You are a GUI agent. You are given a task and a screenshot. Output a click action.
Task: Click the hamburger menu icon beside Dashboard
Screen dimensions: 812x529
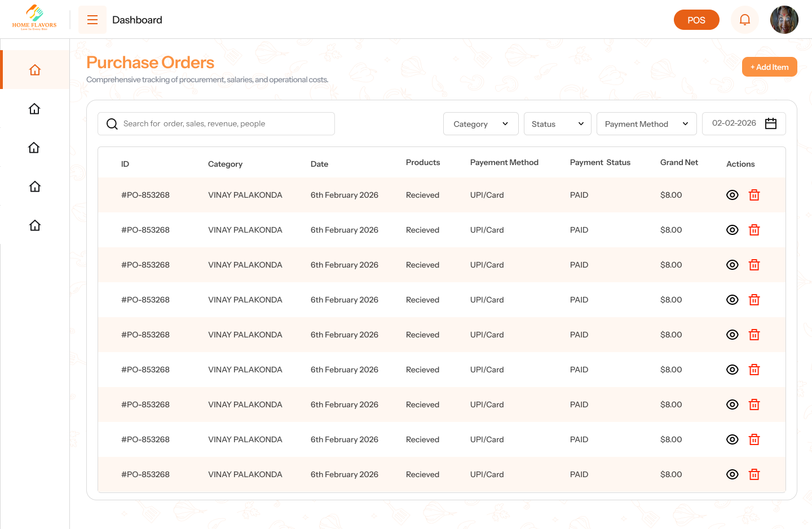coord(92,20)
